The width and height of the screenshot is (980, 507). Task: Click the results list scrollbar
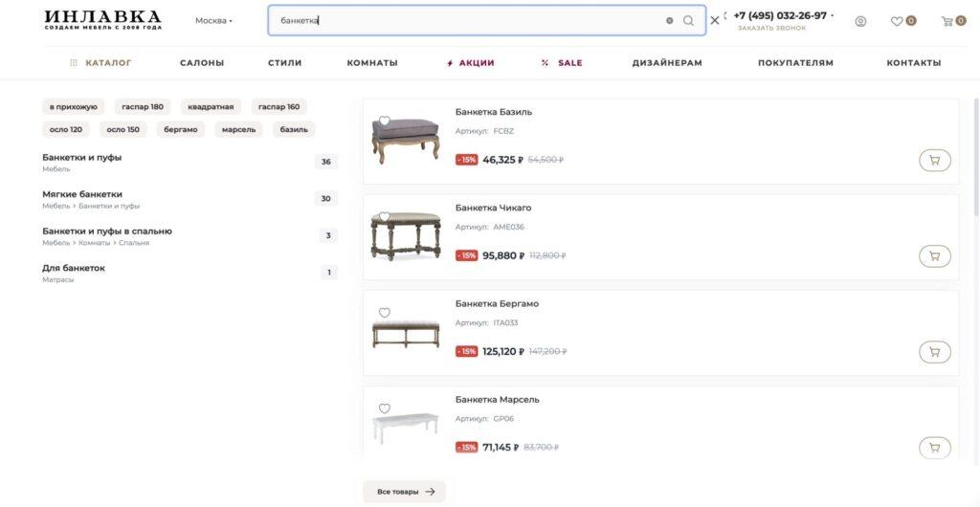(975, 156)
